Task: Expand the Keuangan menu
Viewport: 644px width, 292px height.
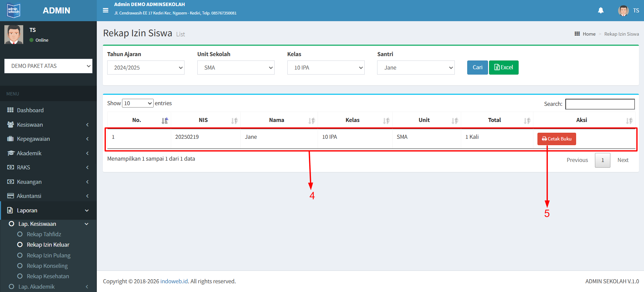Action: (48, 182)
